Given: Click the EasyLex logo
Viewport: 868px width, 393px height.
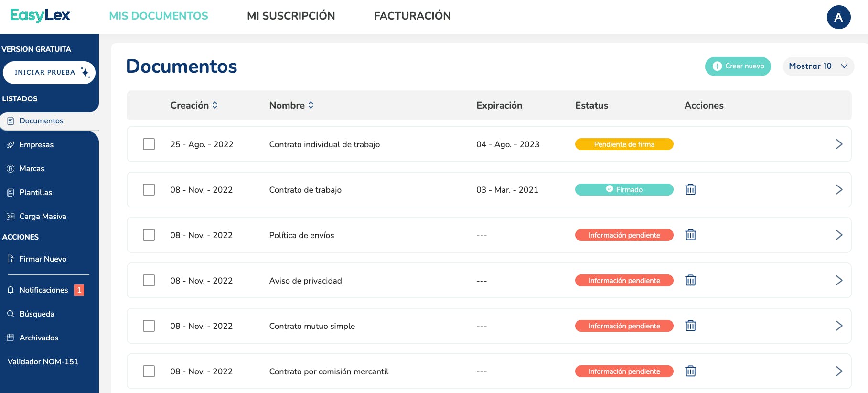Looking at the screenshot, I should pyautogui.click(x=40, y=15).
